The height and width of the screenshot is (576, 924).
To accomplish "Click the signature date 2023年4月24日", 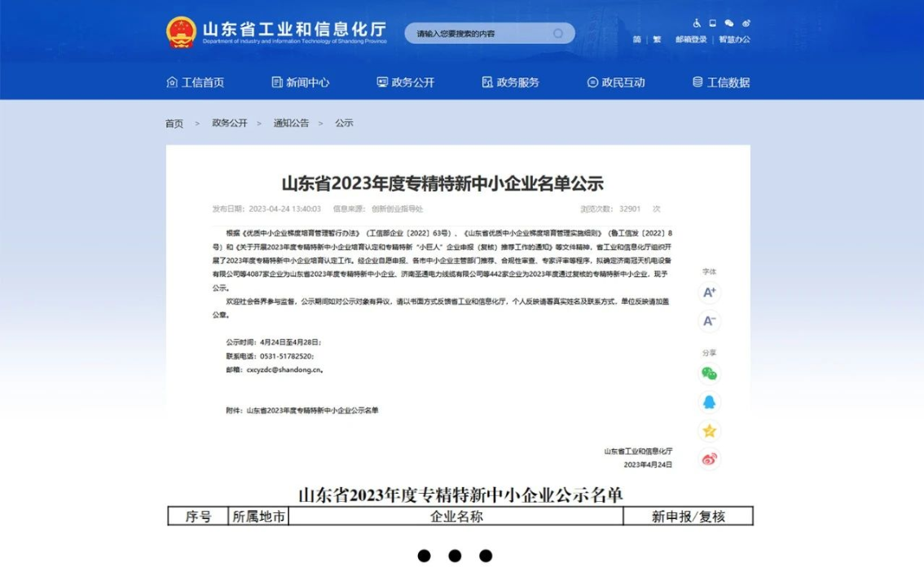I will (x=648, y=464).
